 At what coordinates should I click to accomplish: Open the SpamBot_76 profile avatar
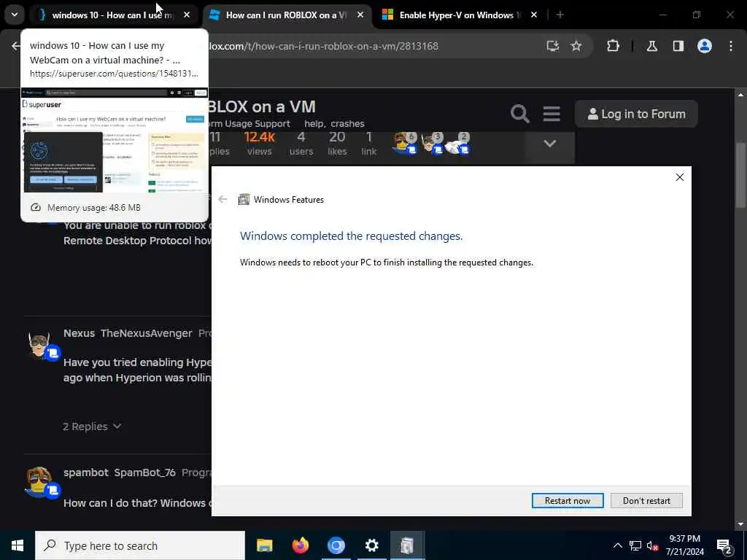(x=40, y=482)
